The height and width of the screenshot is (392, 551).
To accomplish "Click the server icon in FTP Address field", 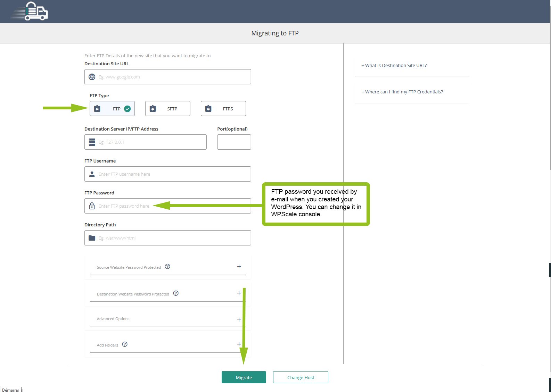I will point(92,142).
